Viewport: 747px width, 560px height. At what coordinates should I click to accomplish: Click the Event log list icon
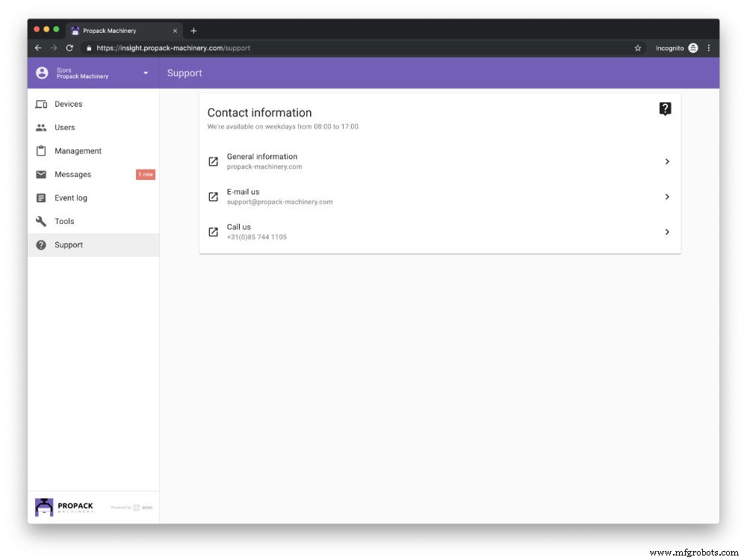pos(41,198)
